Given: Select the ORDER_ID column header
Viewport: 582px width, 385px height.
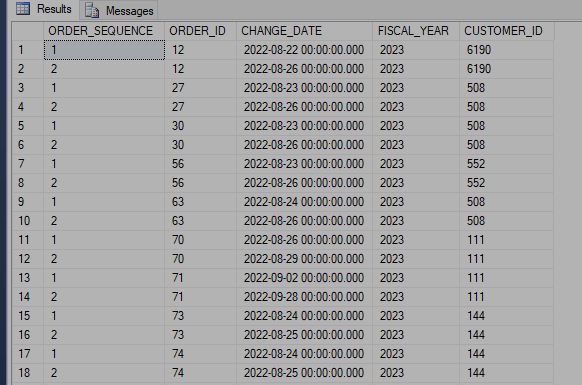Looking at the screenshot, I should point(200,31).
